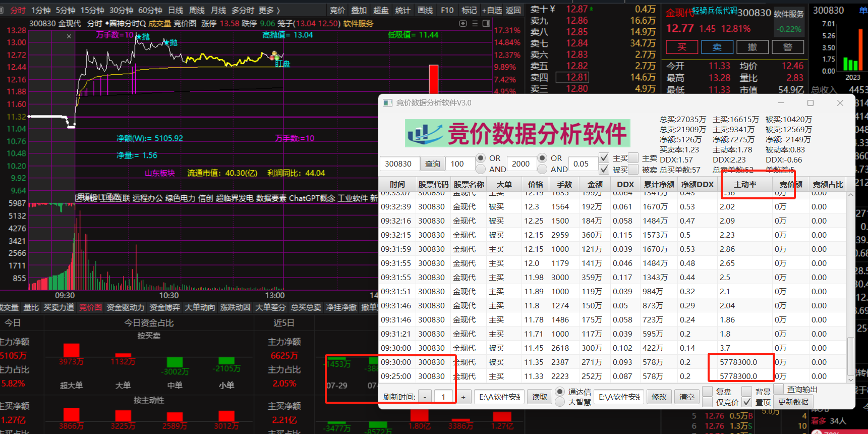868x434 pixels.
Task: Click the 读取 button
Action: (x=540, y=397)
